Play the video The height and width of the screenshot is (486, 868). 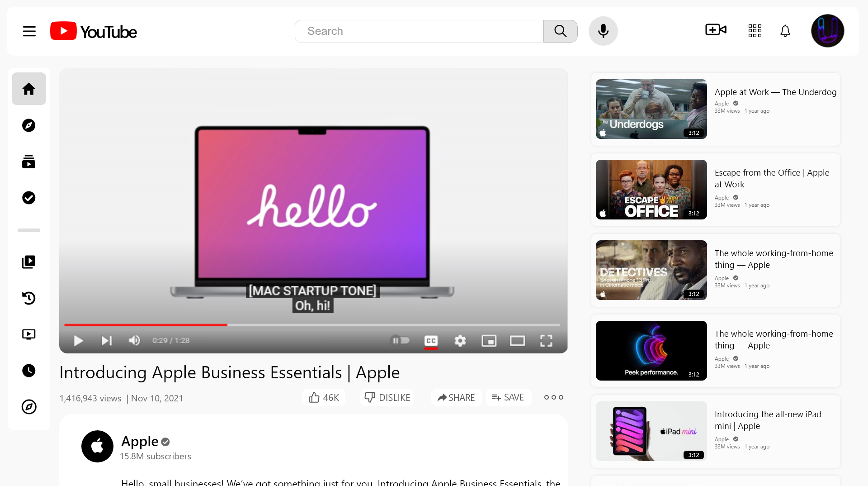78,341
